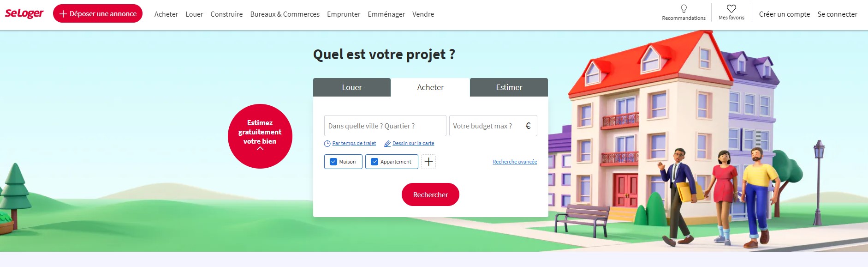868x267 pixels.
Task: Click the Rechercher button
Action: point(430,194)
